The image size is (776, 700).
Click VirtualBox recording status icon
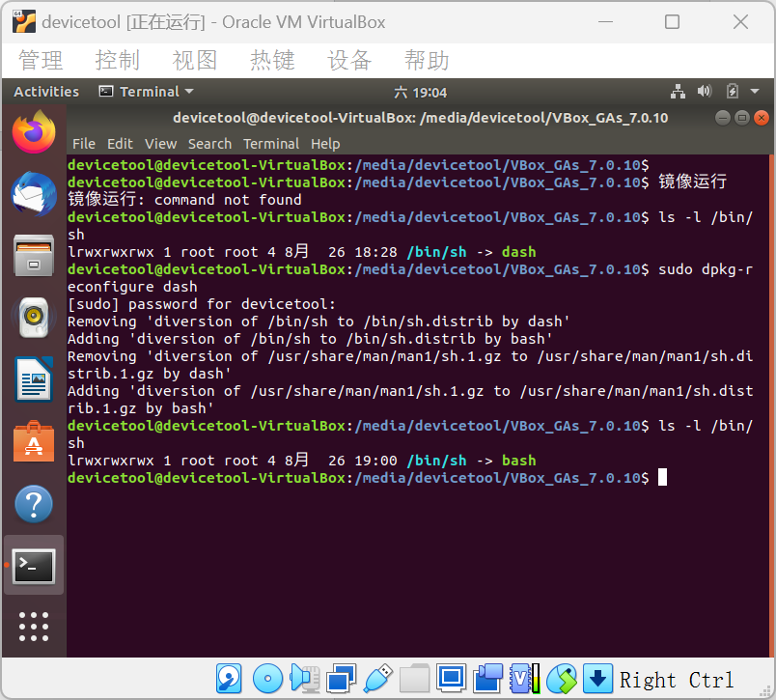point(487,679)
